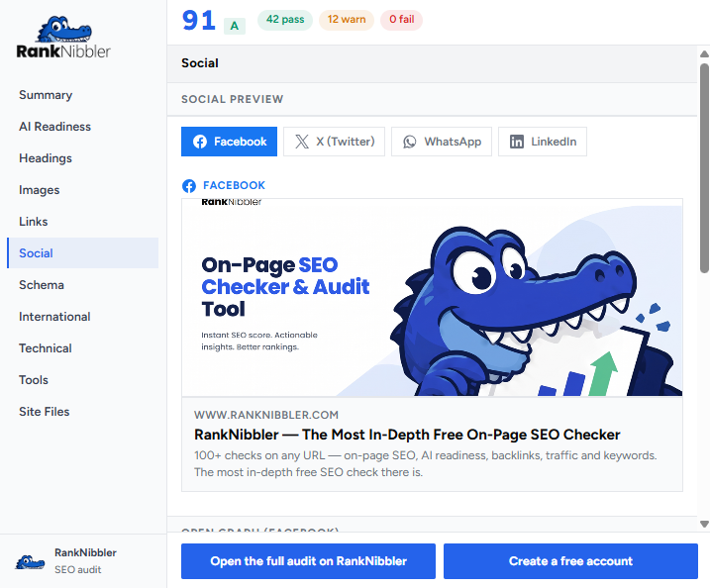Click the 12 warn badge

point(347,20)
